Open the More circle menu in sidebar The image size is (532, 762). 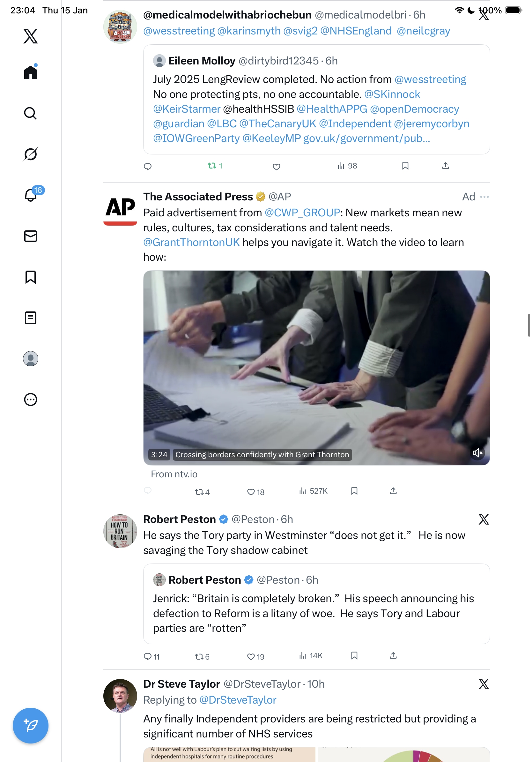pos(31,399)
